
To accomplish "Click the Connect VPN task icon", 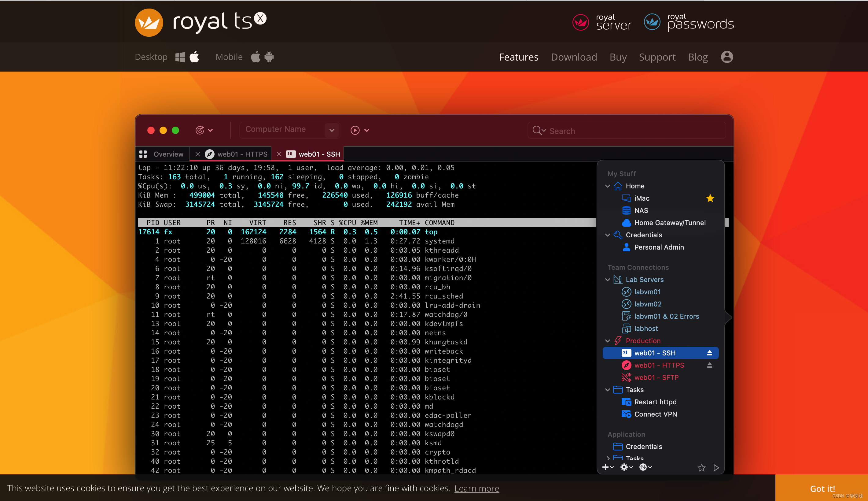I will [x=626, y=414].
